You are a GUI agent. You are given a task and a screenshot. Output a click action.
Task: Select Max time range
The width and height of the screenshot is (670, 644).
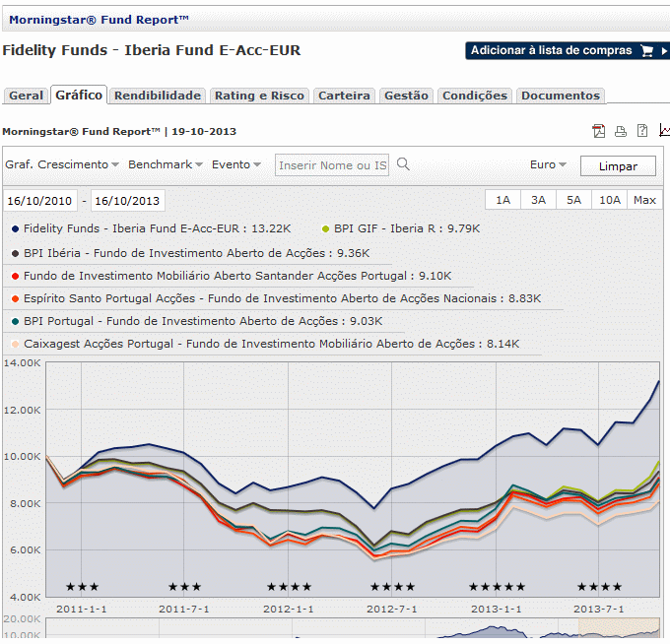click(x=644, y=200)
